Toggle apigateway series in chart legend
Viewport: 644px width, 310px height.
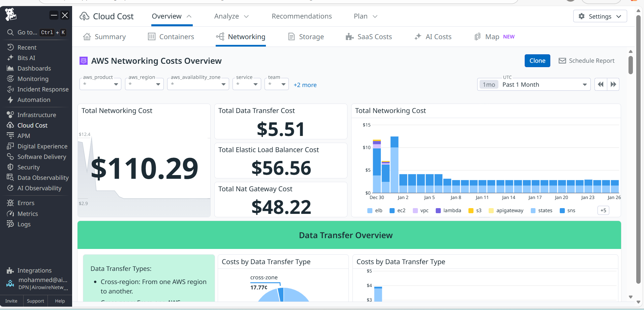click(x=506, y=210)
